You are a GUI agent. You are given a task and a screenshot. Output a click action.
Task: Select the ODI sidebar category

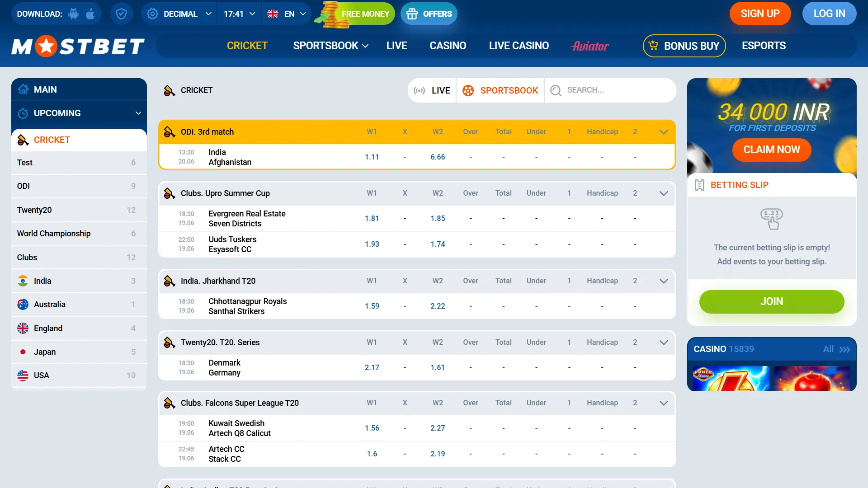[x=79, y=186]
